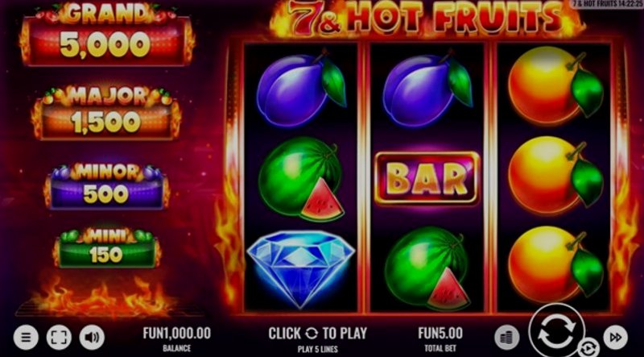Click the Grand 5,000 jackpot banner
Image resolution: width=644 pixels, height=357 pixels.
tap(107, 35)
